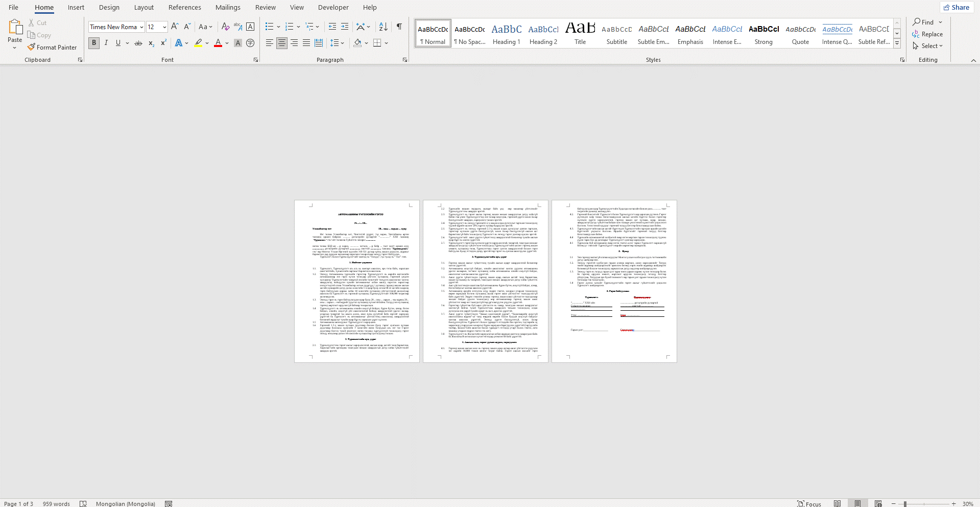Image resolution: width=980 pixels, height=507 pixels.
Task: Switch to the Mailings tab
Action: coord(228,7)
